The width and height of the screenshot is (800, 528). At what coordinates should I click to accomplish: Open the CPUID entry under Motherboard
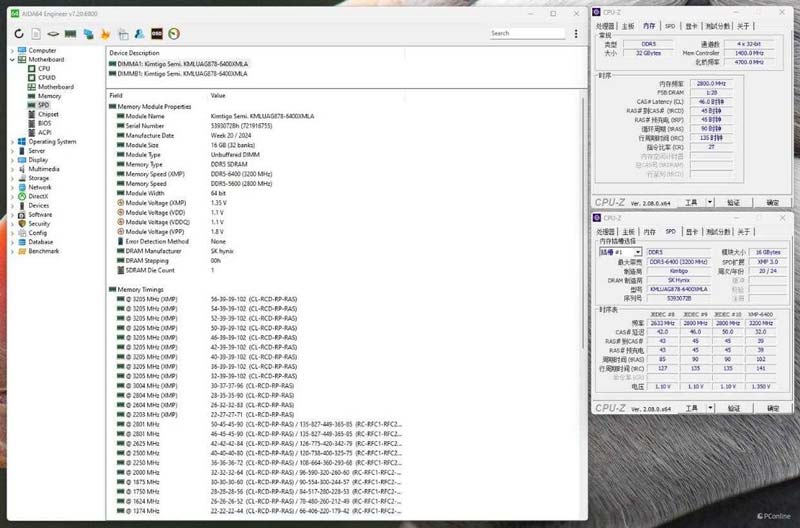(46, 77)
